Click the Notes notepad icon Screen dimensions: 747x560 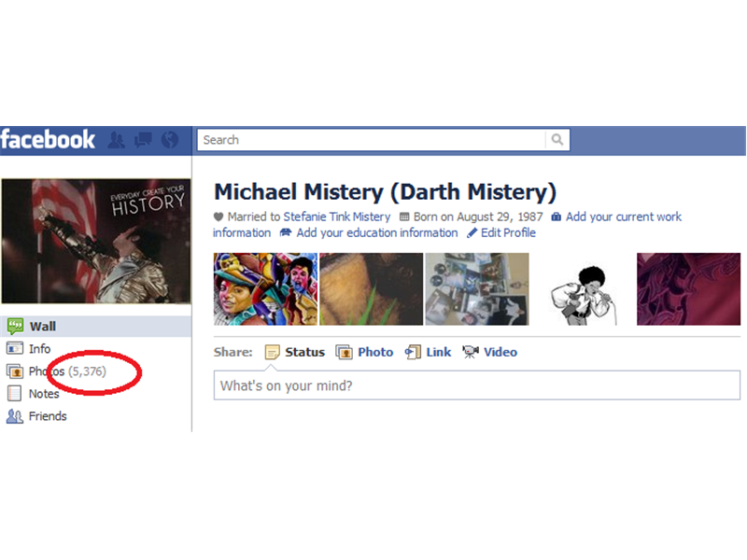14,393
